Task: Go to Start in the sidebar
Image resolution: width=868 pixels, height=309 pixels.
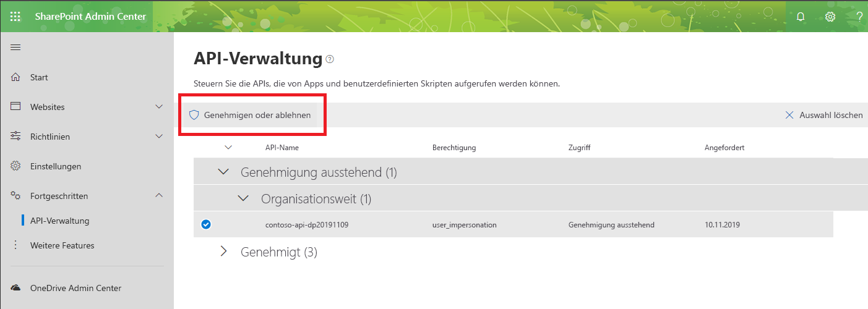Action: tap(39, 77)
